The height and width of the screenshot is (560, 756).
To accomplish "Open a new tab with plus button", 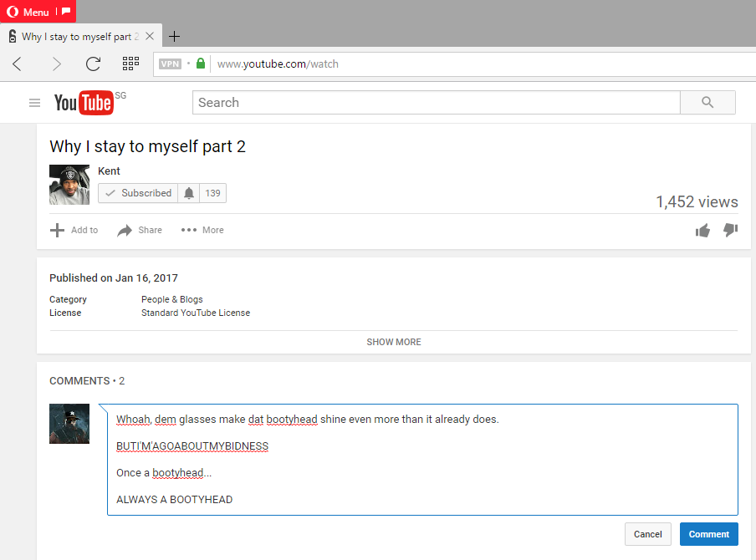I will tap(175, 36).
